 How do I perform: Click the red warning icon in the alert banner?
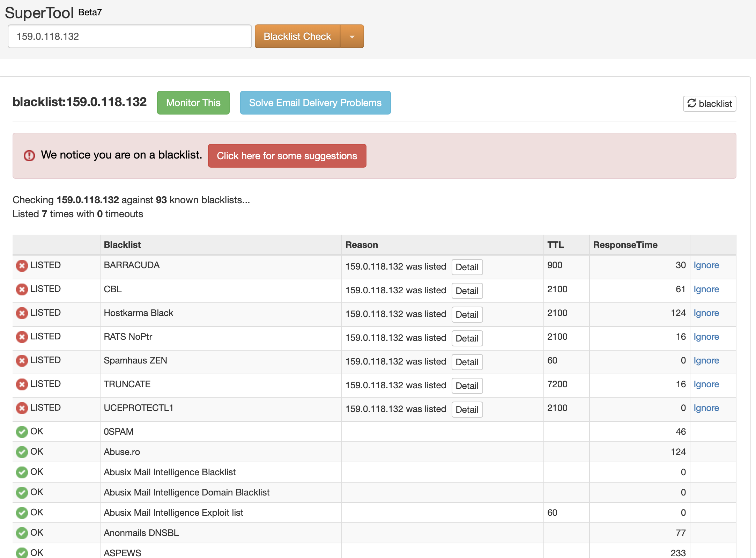(30, 156)
